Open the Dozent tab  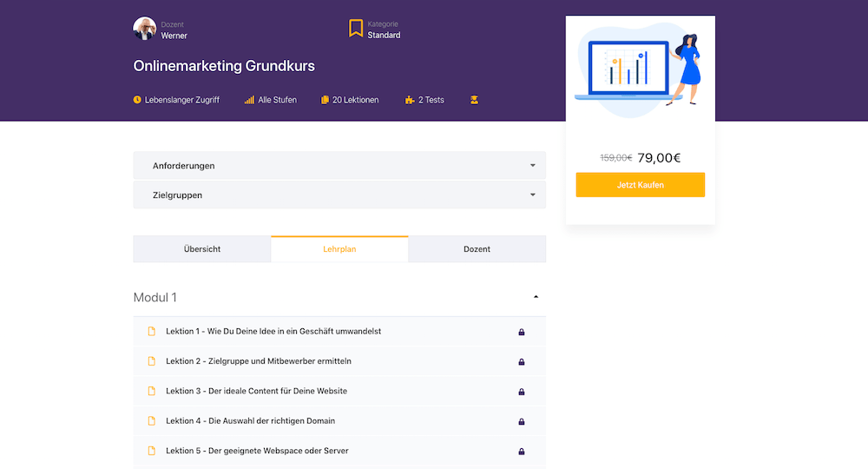(477, 249)
